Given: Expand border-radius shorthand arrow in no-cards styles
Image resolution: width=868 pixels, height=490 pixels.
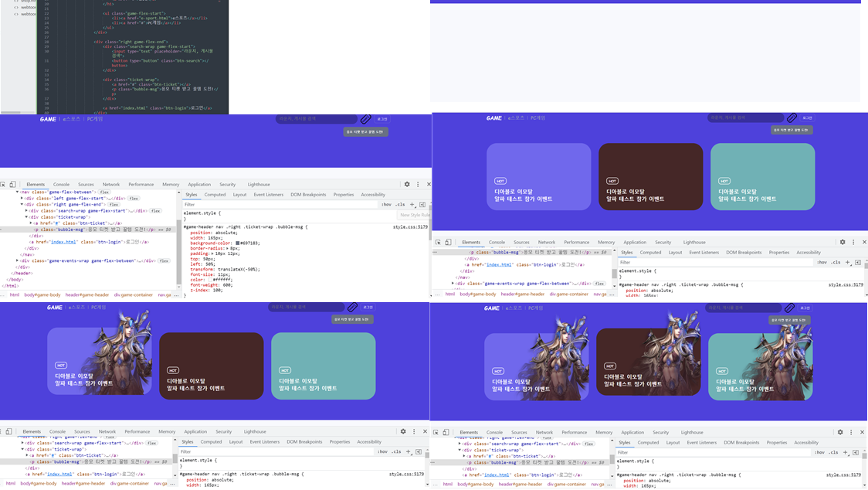Looking at the screenshot, I should pos(228,248).
